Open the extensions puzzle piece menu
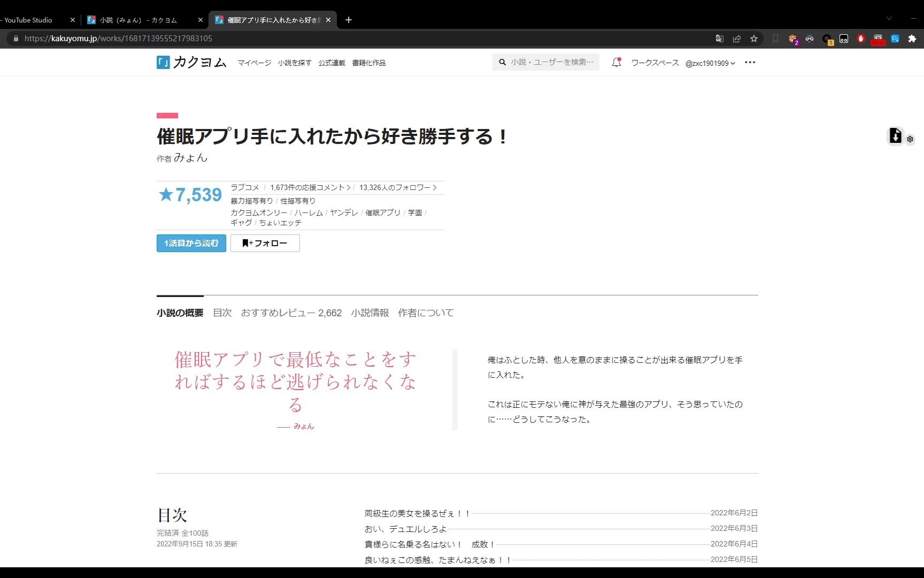The height and width of the screenshot is (578, 924). click(912, 39)
